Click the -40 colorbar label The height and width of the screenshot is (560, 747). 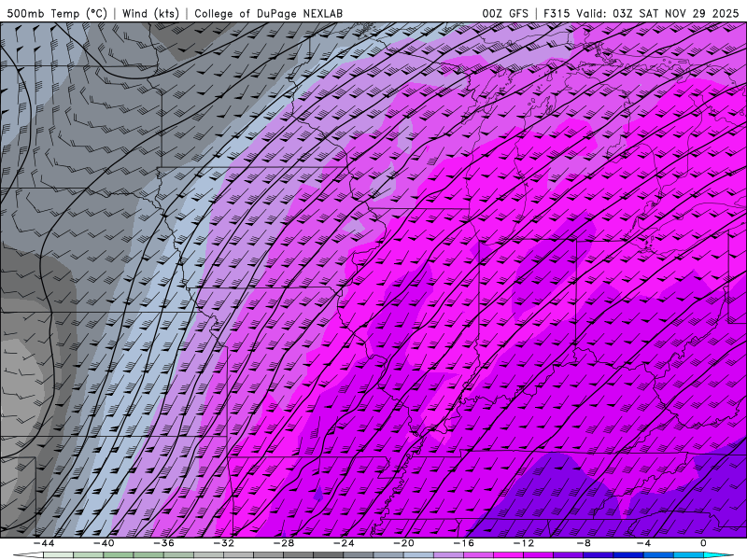pyautogui.click(x=104, y=543)
